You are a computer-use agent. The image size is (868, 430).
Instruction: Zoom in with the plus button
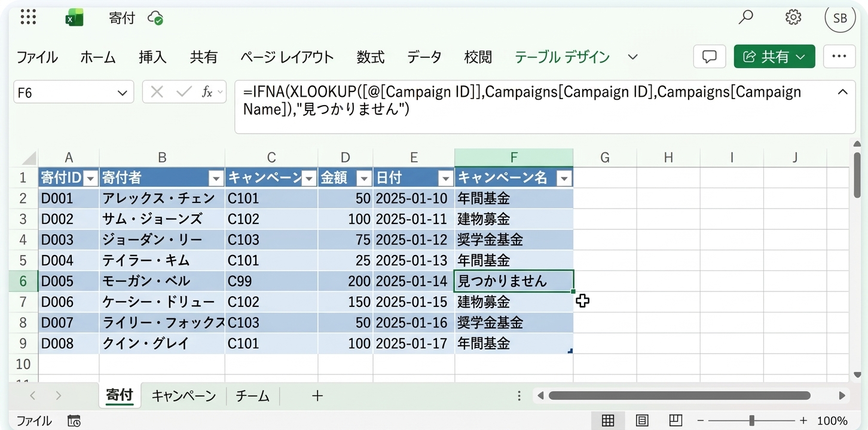(803, 420)
